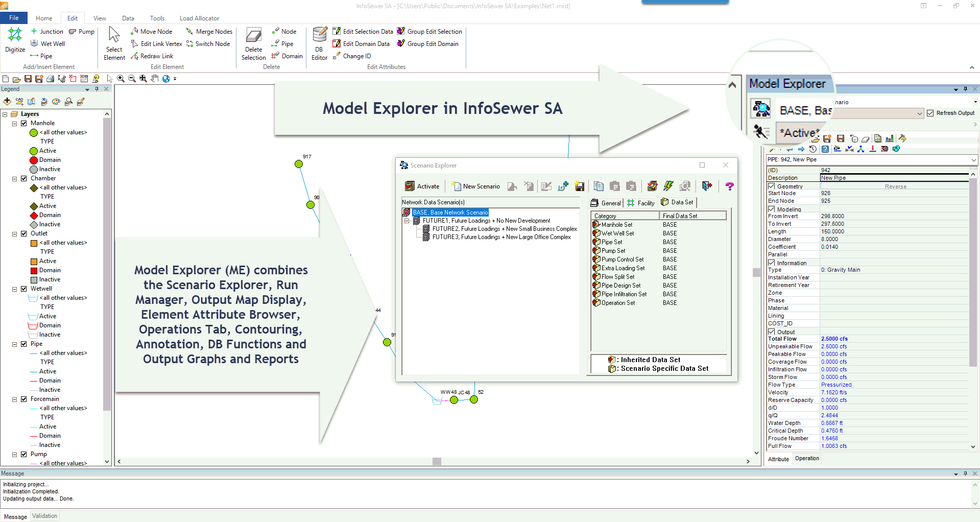Collapse the ribbon with the chevron arrow
The width and height of the screenshot is (980, 522).
[x=972, y=67]
